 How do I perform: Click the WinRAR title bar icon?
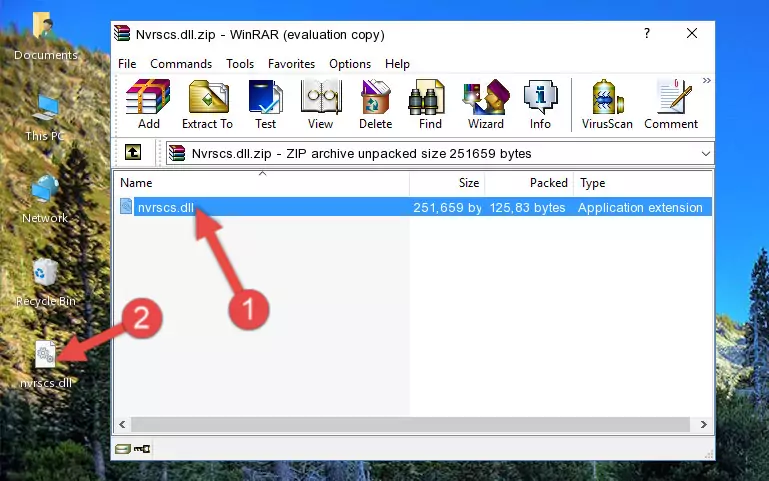[123, 34]
